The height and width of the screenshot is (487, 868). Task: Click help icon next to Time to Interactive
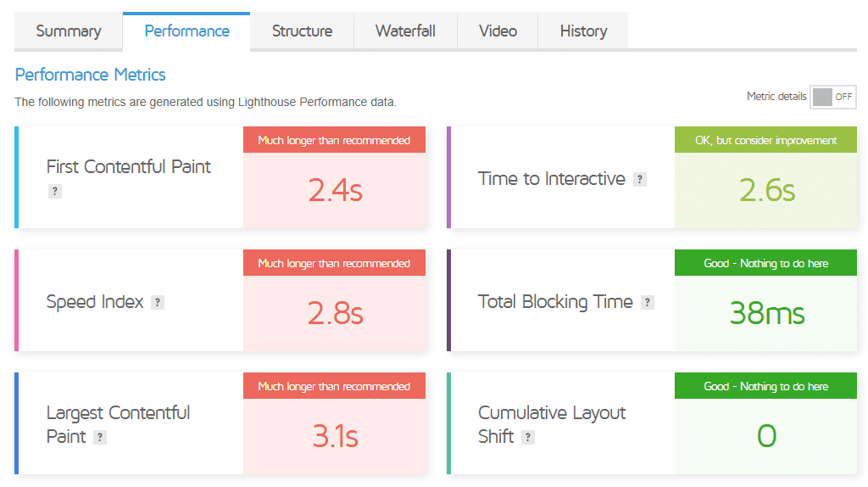click(640, 180)
